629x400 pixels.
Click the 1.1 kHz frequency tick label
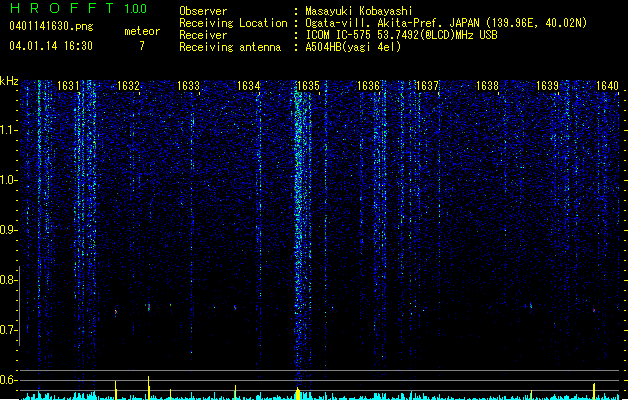pos(8,130)
